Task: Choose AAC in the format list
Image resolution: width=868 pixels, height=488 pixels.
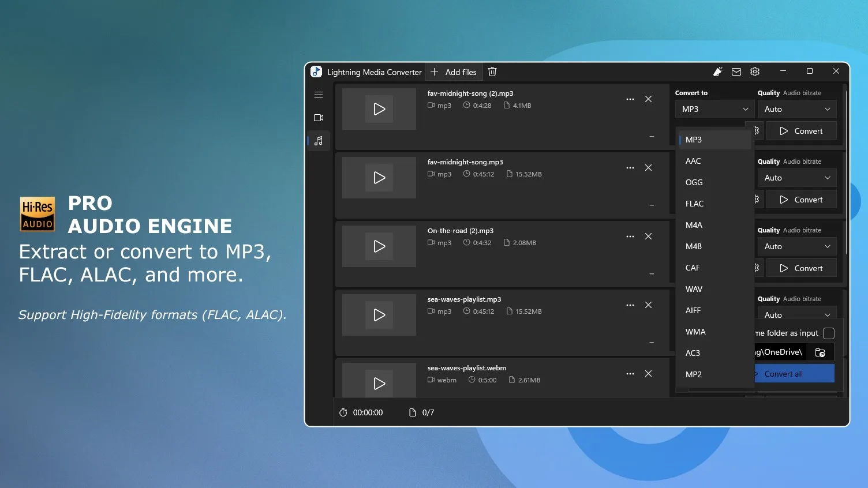Action: tap(714, 161)
